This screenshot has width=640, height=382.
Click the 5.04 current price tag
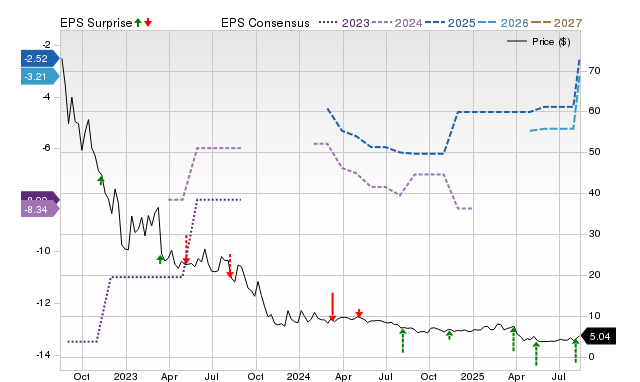click(x=598, y=337)
